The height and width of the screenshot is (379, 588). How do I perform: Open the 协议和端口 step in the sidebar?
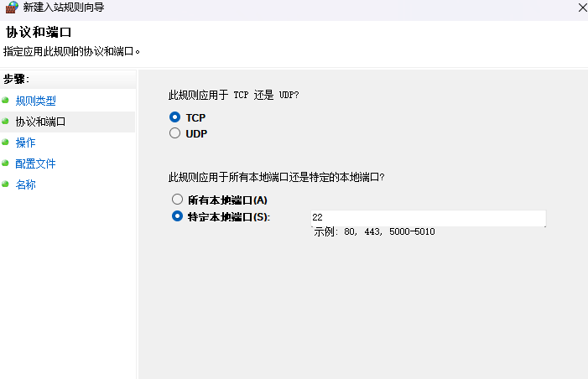pos(40,122)
